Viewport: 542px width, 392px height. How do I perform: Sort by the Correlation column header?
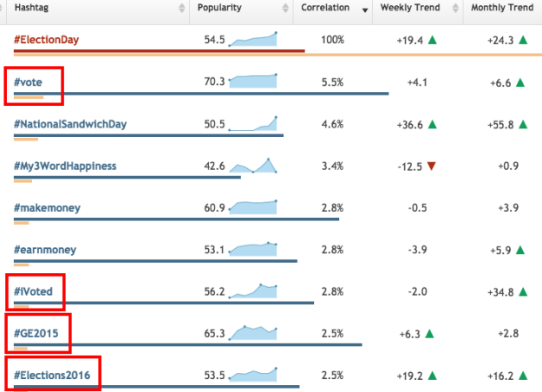[x=325, y=8]
